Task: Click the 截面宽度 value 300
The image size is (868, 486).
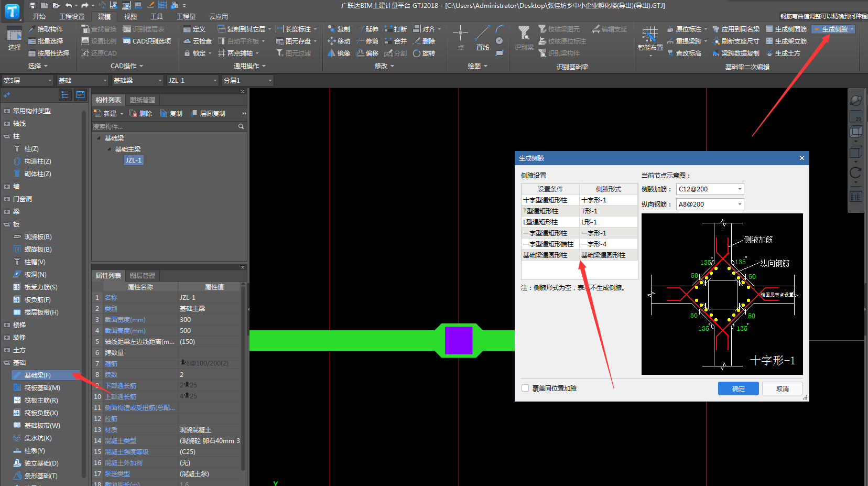Action: [210, 320]
